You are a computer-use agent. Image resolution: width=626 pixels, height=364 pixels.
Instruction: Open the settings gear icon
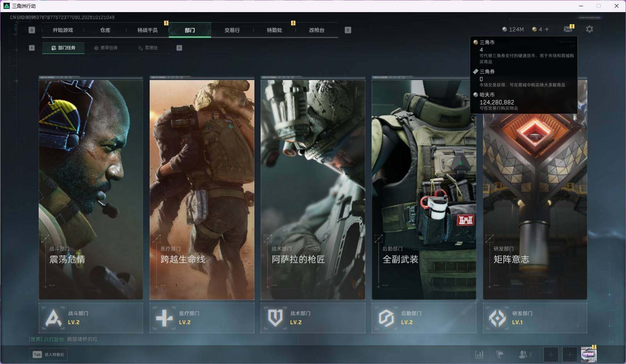tap(589, 29)
